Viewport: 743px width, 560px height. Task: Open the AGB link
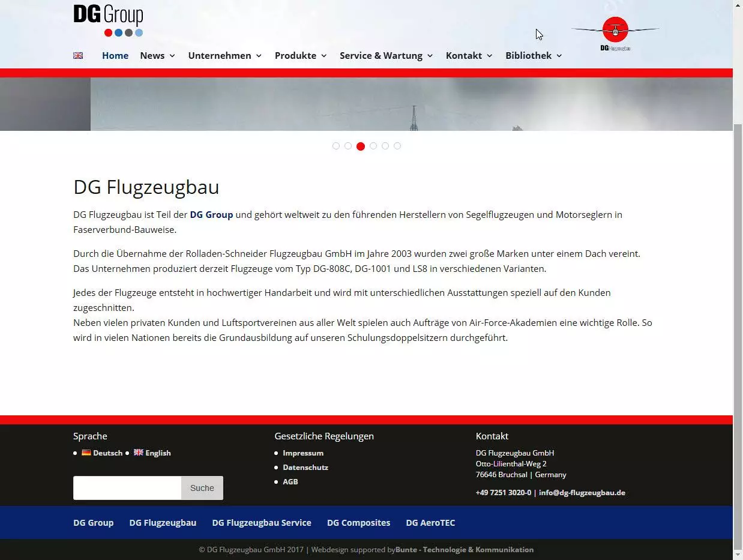coord(290,481)
